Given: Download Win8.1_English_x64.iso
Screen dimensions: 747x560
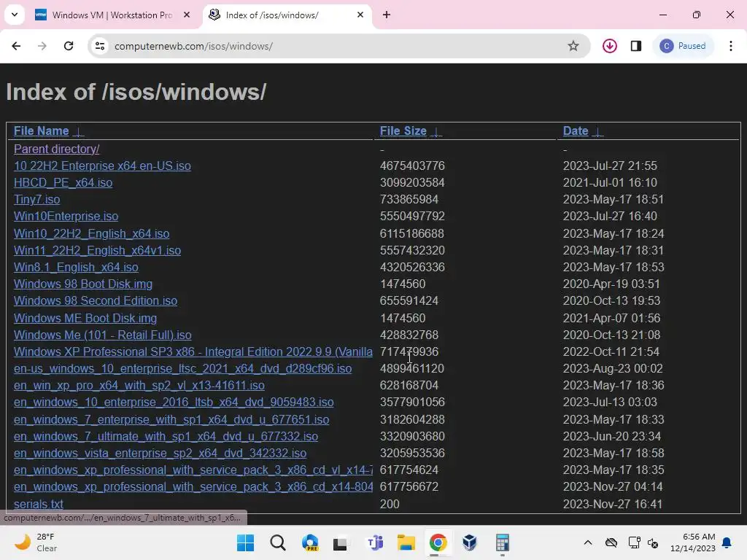Looking at the screenshot, I should coord(76,267).
